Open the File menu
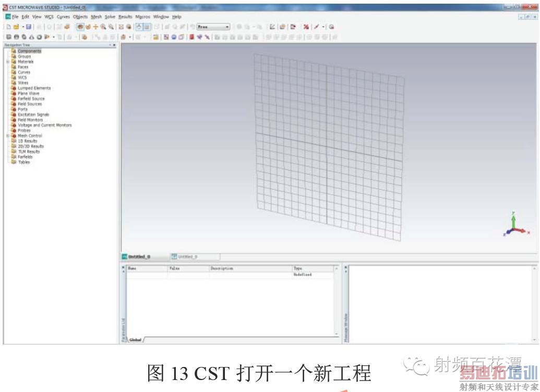The width and height of the screenshot is (540, 392). pyautogui.click(x=15, y=17)
